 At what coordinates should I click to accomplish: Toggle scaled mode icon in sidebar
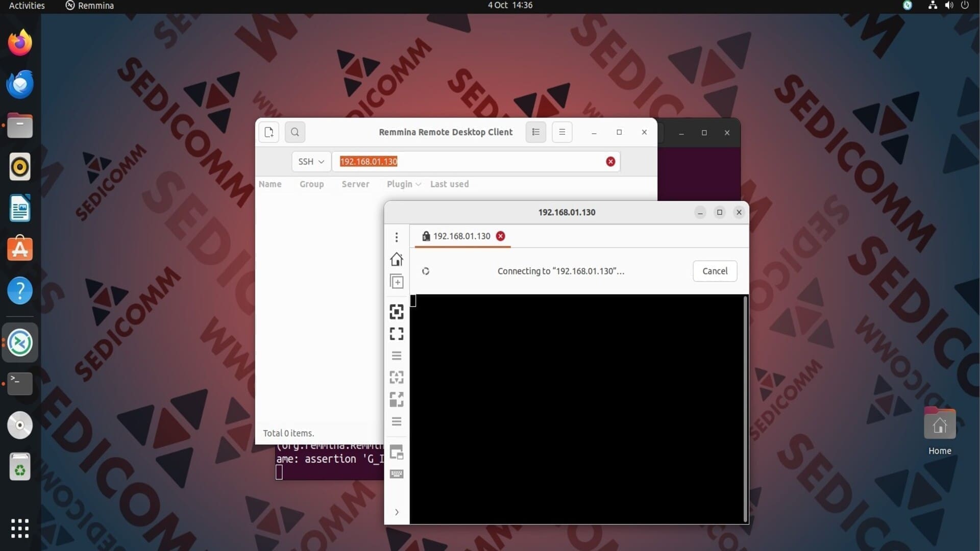point(397,399)
